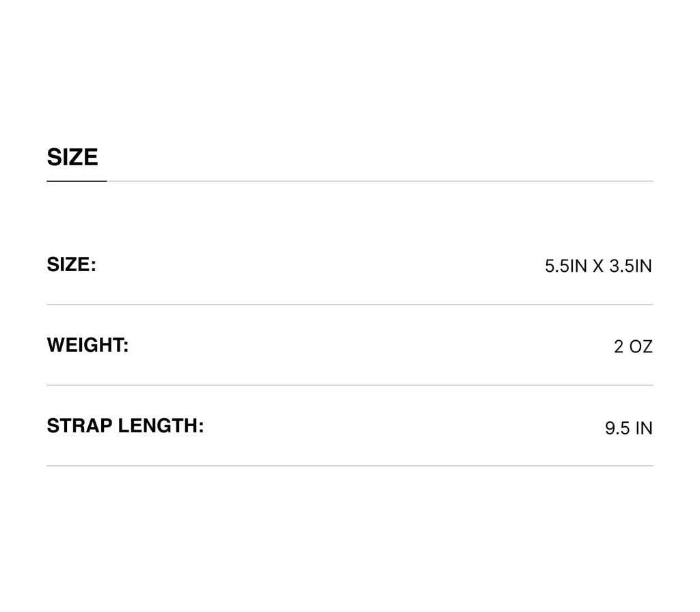
Task: Select the 2 OZ weight value
Action: (x=633, y=347)
